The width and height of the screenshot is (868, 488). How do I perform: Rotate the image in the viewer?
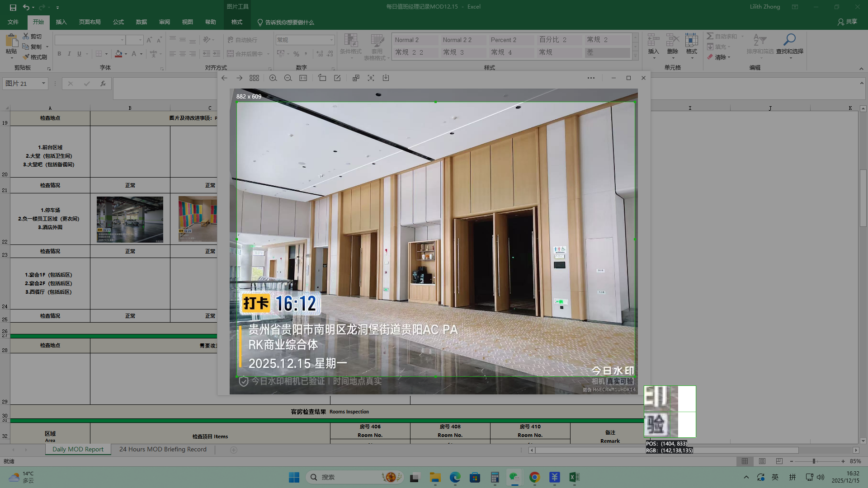tap(322, 78)
